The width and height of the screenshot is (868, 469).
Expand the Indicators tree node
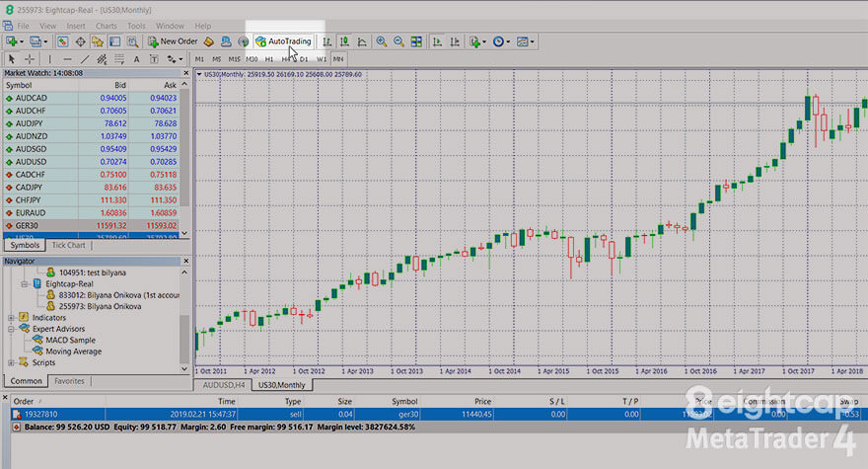11,318
